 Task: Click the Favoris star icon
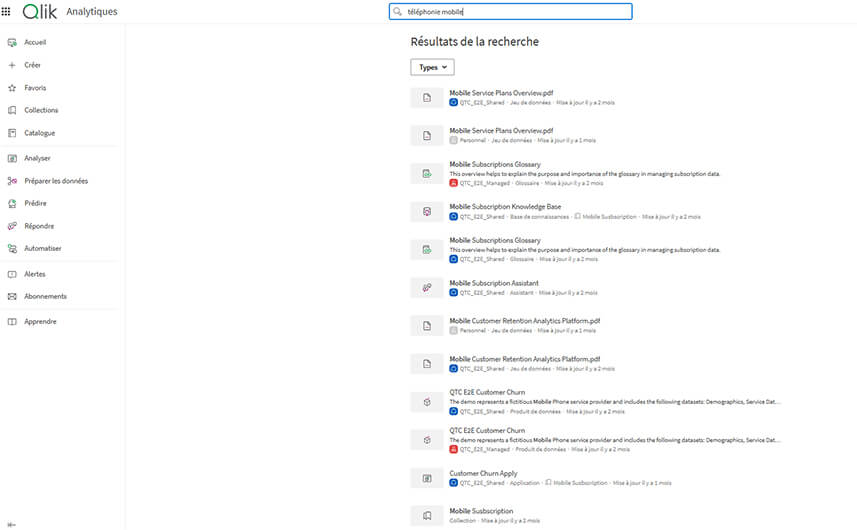(12, 88)
